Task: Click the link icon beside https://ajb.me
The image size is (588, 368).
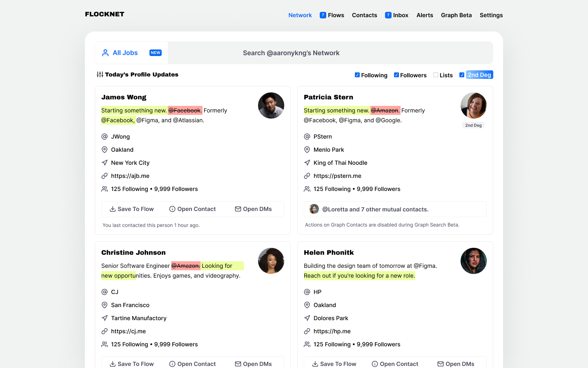Action: [x=105, y=176]
